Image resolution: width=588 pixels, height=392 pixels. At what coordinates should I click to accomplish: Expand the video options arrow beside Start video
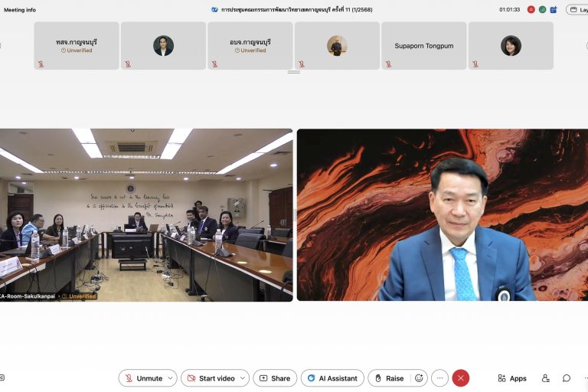243,378
